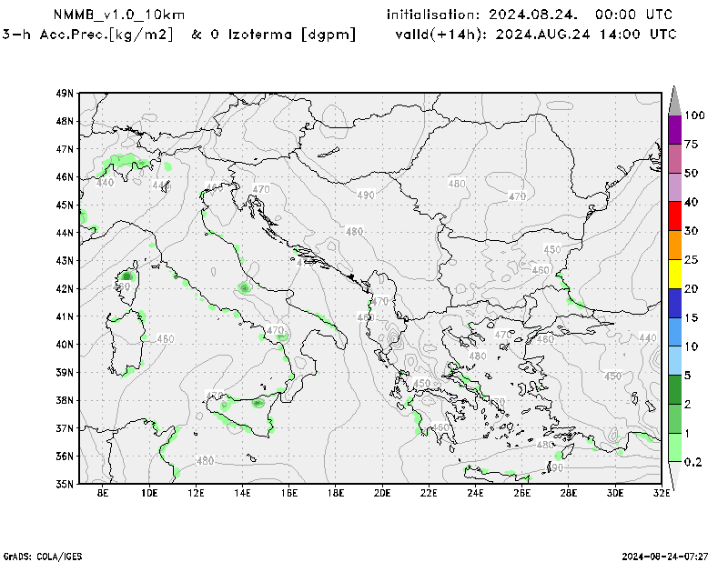
Task: Click the valid(+14h) forecast time text
Action: 536,34
